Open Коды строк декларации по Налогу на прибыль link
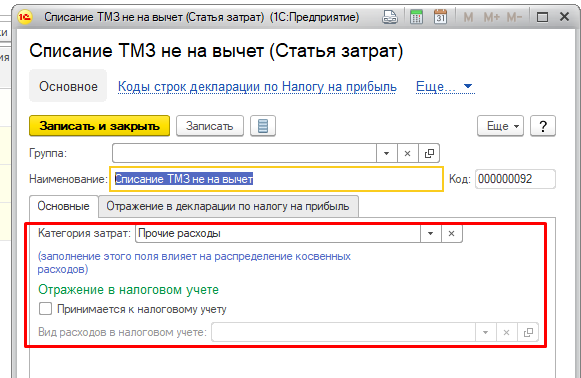The height and width of the screenshot is (378, 581). click(257, 87)
